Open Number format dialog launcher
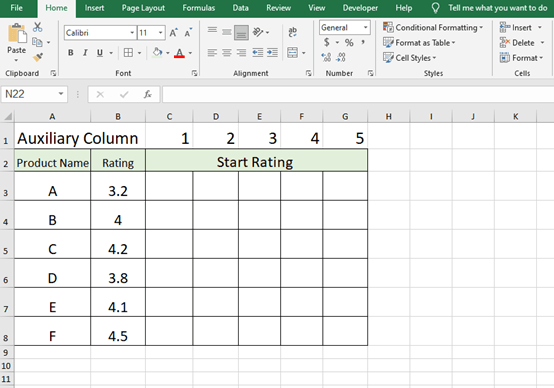Image resolution: width=554 pixels, height=388 pixels. 370,73
